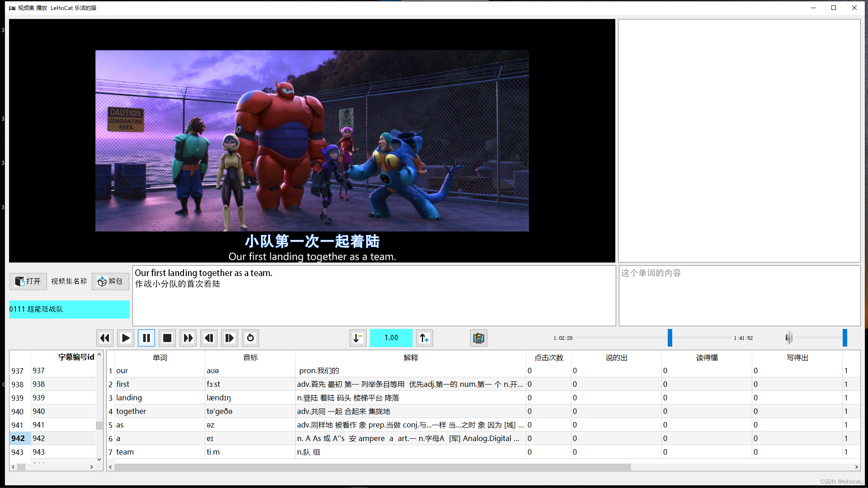Click the clipboard/copy subtitle icon
The width and height of the screenshot is (868, 488).
478,338
